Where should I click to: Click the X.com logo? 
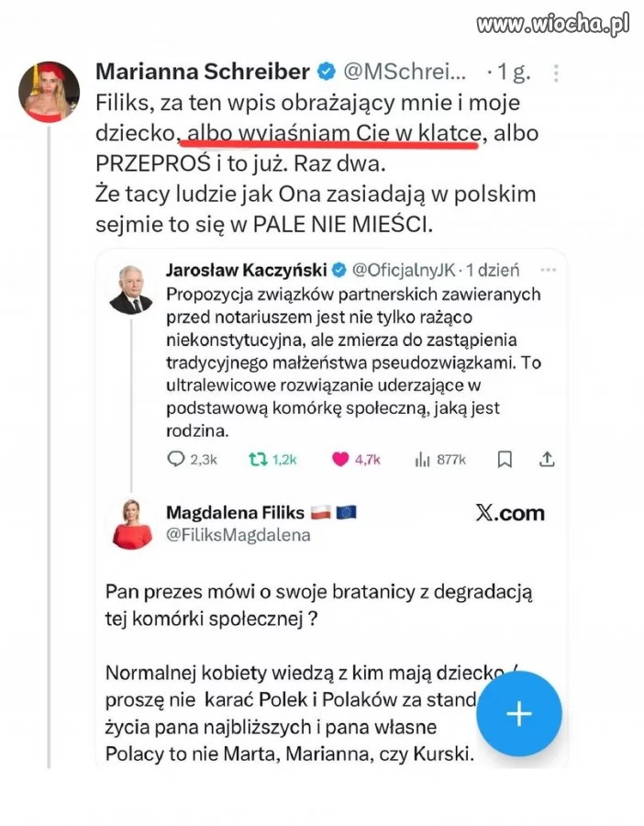click(510, 513)
